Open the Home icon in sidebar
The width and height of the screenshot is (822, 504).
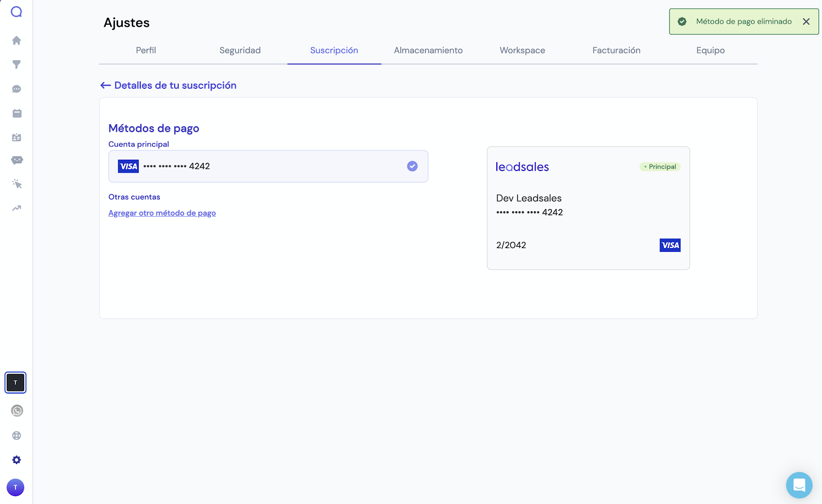pyautogui.click(x=16, y=41)
